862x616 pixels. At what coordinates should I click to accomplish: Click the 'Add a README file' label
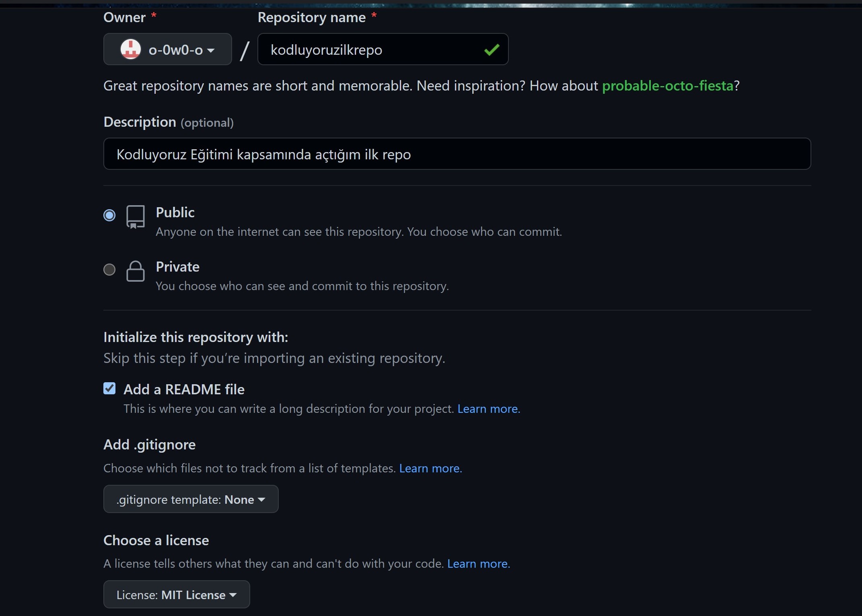pyautogui.click(x=184, y=389)
